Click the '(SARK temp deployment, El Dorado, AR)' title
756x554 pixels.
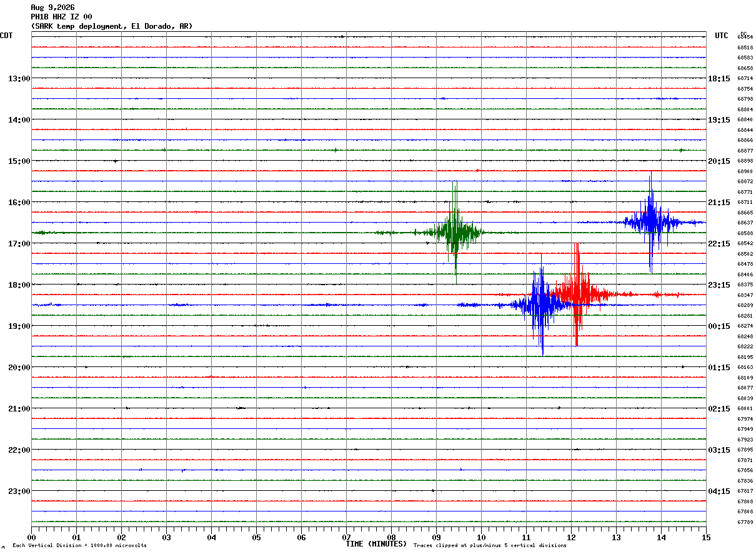[112, 26]
